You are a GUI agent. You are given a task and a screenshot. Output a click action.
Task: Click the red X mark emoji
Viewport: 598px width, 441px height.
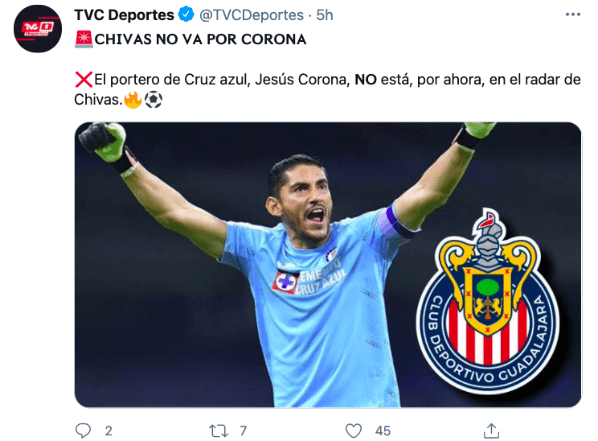tap(84, 79)
